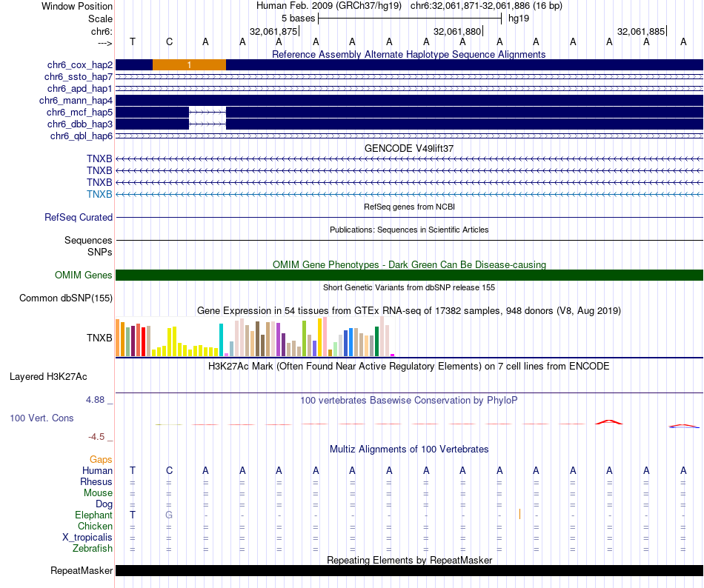704x588 pixels.
Task: Click the T base in the Elephant row
Action: [x=133, y=515]
